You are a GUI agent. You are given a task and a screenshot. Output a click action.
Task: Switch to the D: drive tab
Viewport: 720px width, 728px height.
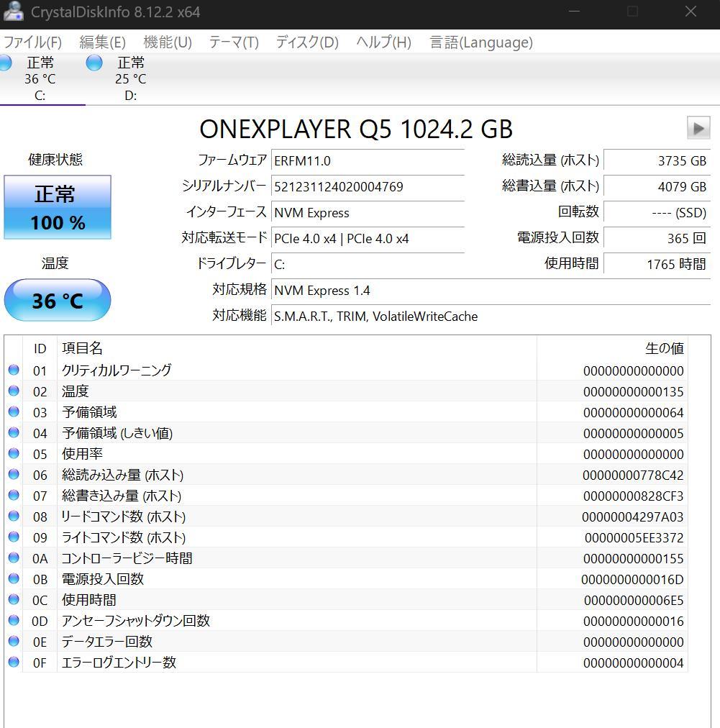tap(130, 79)
